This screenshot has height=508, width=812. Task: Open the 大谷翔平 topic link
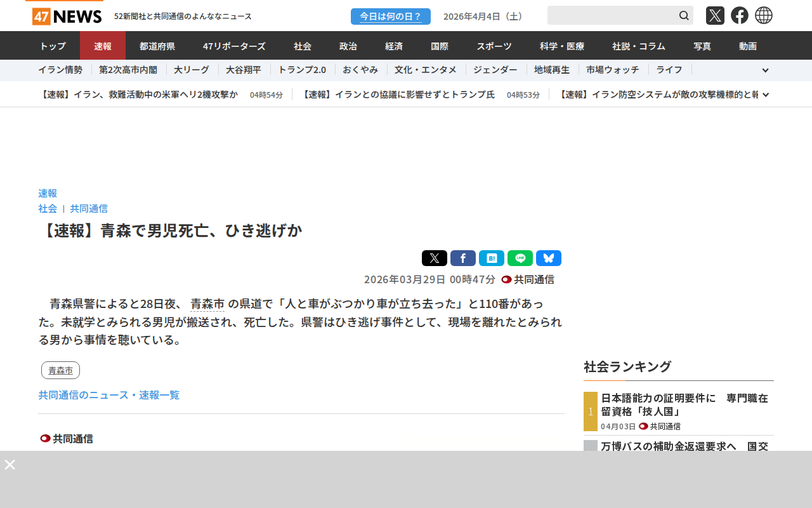coord(244,70)
